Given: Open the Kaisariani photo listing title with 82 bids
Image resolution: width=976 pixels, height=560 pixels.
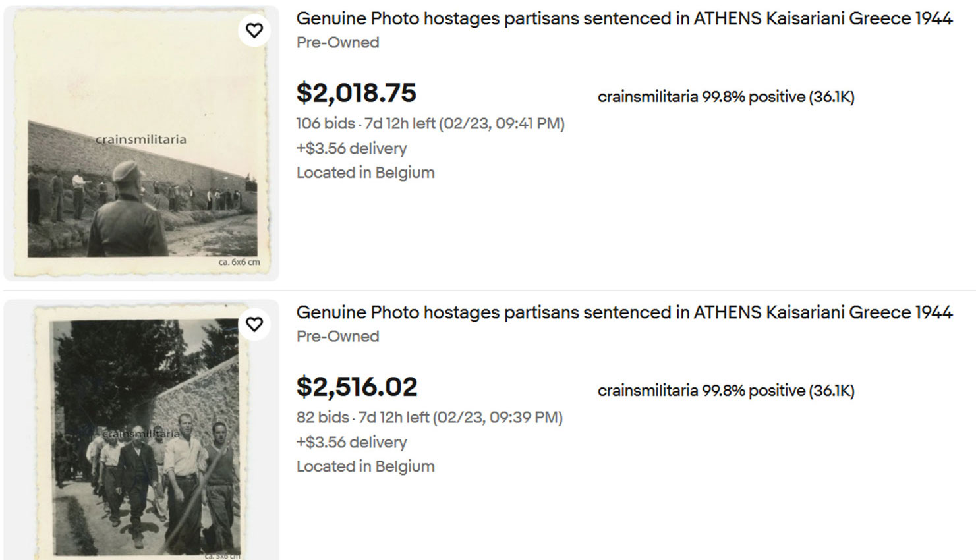Looking at the screenshot, I should (624, 312).
